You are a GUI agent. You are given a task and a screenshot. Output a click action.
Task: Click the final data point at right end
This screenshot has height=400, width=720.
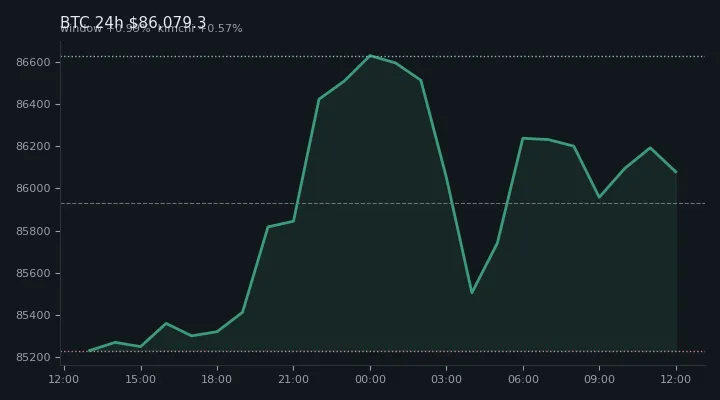click(676, 172)
